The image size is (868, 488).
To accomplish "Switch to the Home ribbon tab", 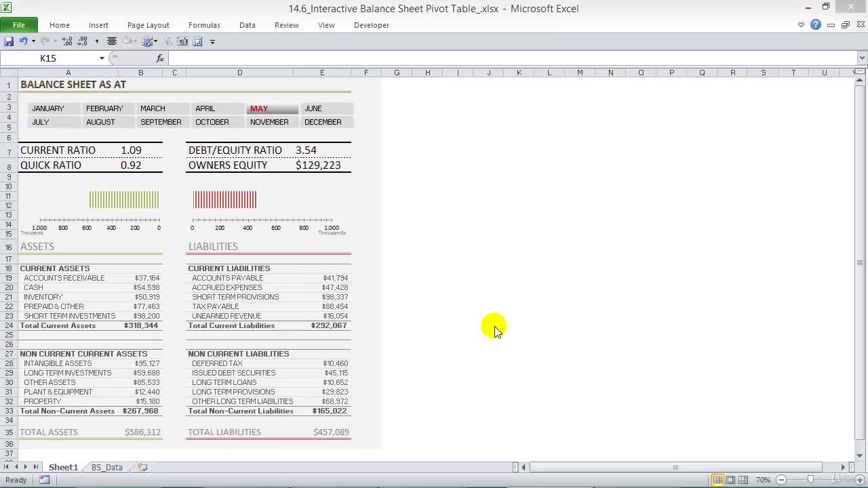I will pos(59,25).
